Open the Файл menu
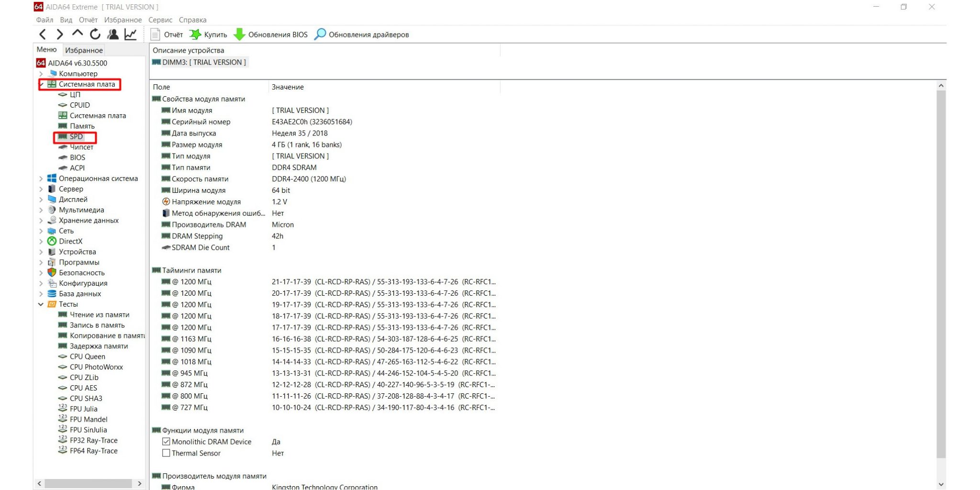This screenshot has height=490, width=980. tap(45, 20)
